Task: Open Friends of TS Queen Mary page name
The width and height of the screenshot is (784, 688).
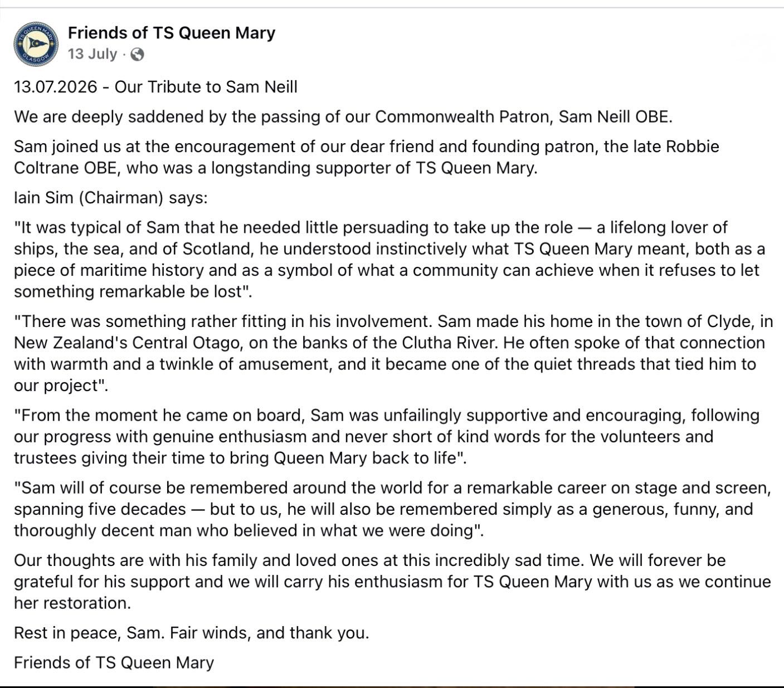Action: point(172,33)
